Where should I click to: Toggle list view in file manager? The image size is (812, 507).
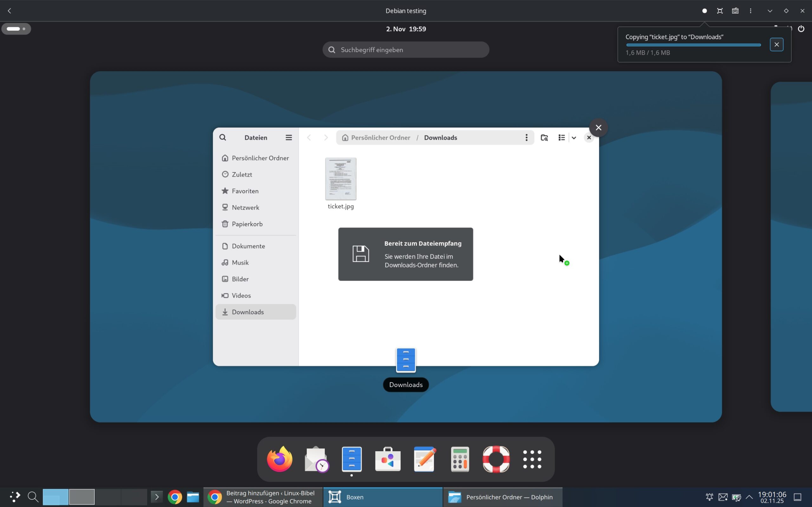pos(561,138)
